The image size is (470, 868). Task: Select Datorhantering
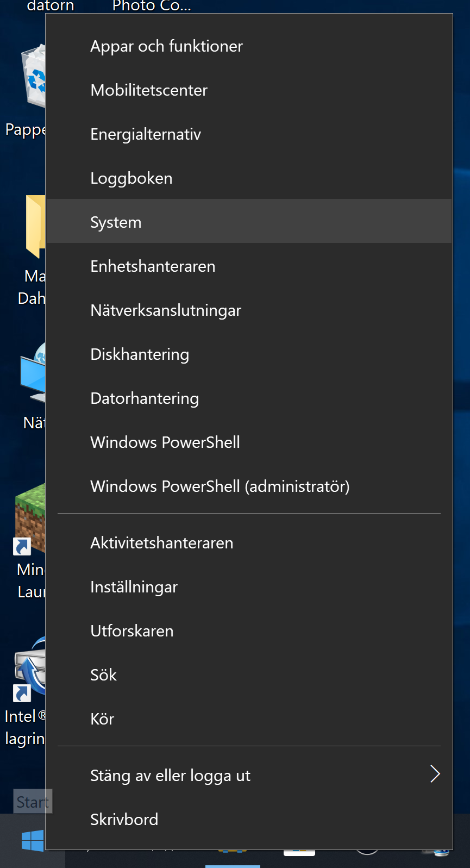[x=249, y=398]
